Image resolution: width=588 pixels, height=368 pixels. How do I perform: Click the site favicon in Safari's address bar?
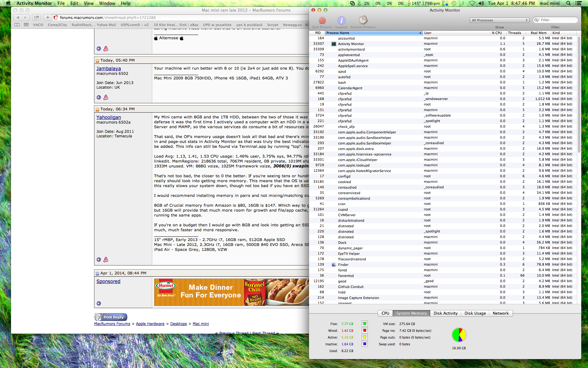56,17
